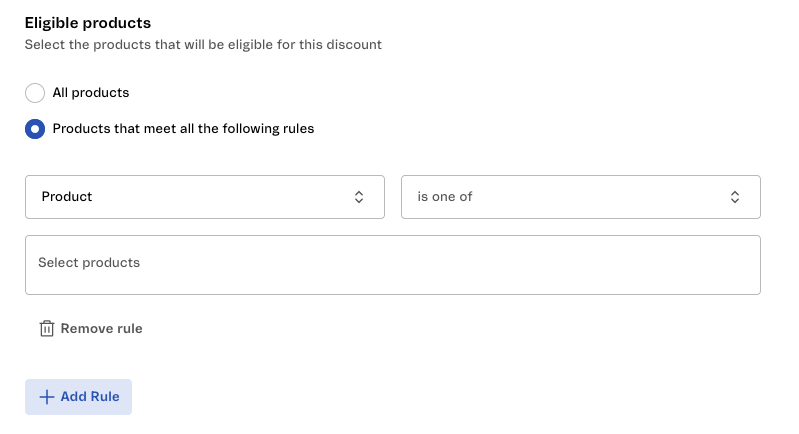This screenshot has height=434, width=799.
Task: Click the chevron arrows in the Product dropdown
Action: 359,197
